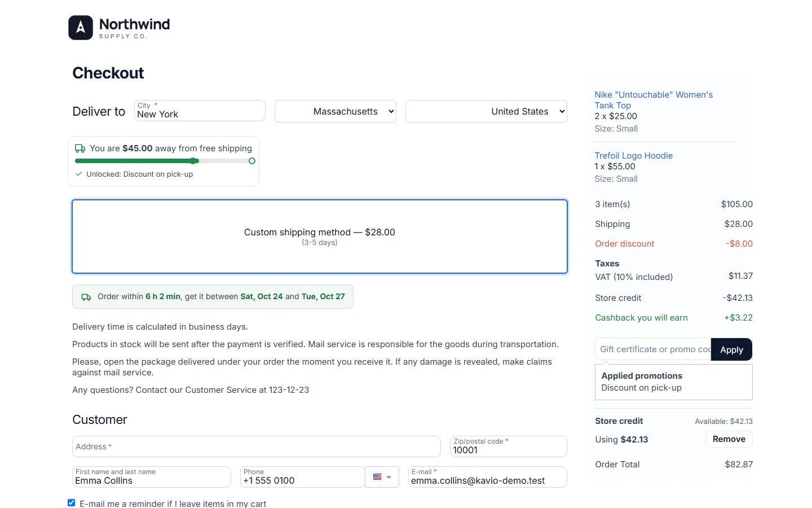Click the Using $42.13 store credit text
812x508 pixels.
pos(621,440)
